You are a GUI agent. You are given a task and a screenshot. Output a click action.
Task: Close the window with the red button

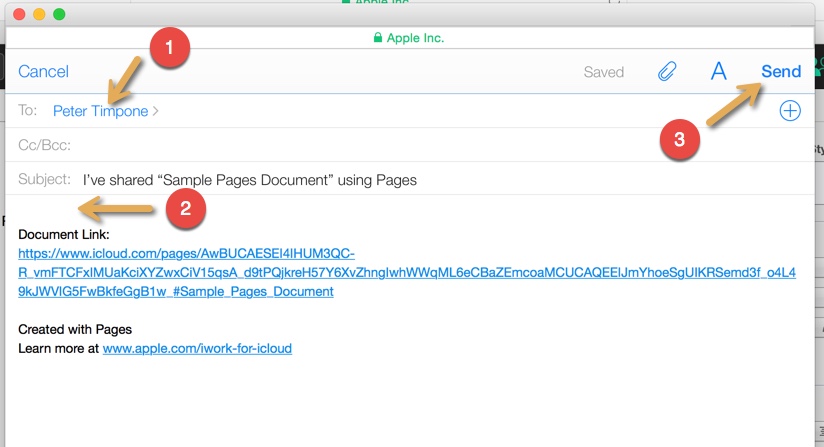tap(19, 14)
